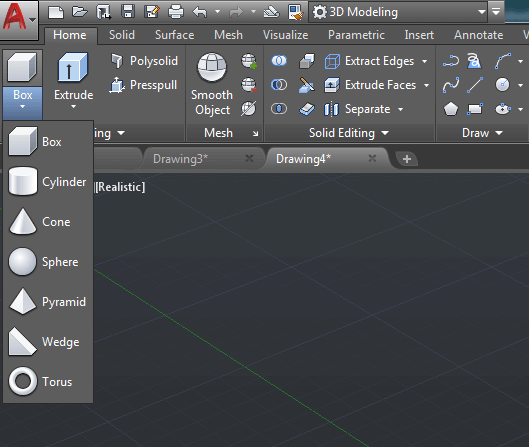Click the Smooth More mesh icon
Image resolution: width=529 pixels, height=447 pixels.
point(249,61)
